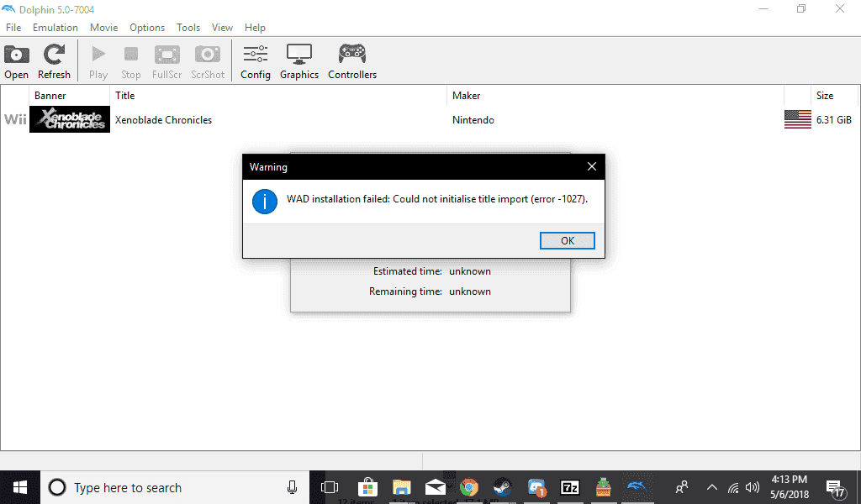Show hidden system tray icons
Image resolution: width=861 pixels, height=504 pixels.
click(x=711, y=487)
